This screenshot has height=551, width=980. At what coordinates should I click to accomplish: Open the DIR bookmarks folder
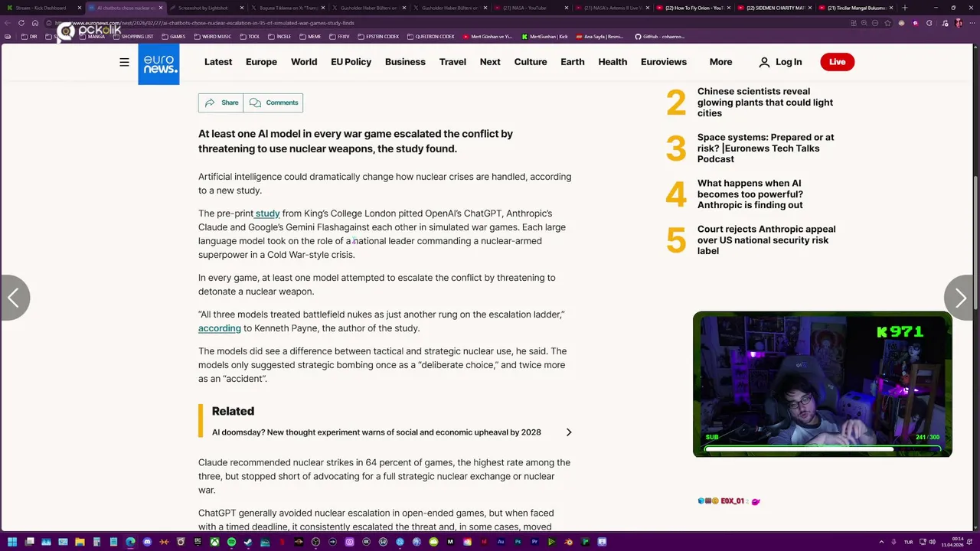click(x=29, y=37)
